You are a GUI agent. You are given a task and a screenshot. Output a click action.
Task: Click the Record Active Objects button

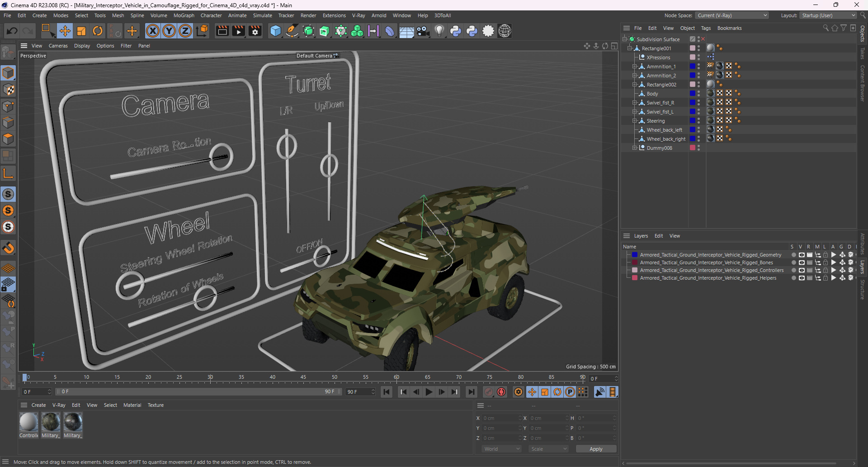[x=489, y=392]
